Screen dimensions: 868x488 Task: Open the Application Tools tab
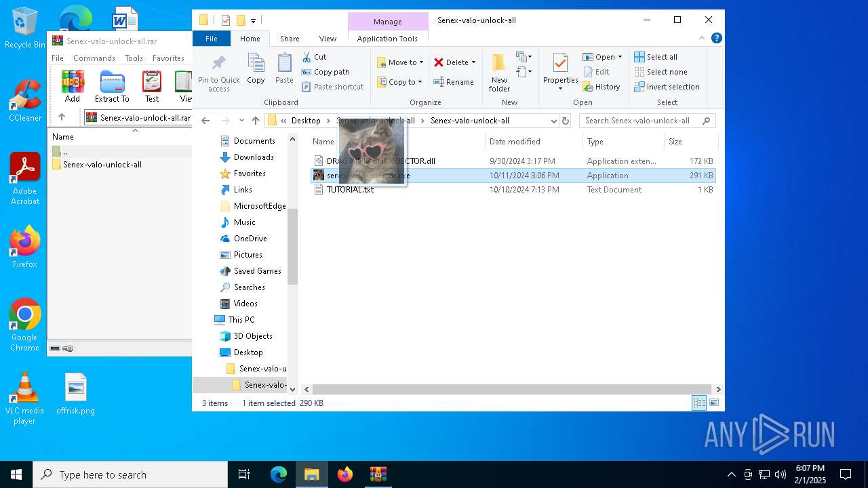(387, 39)
